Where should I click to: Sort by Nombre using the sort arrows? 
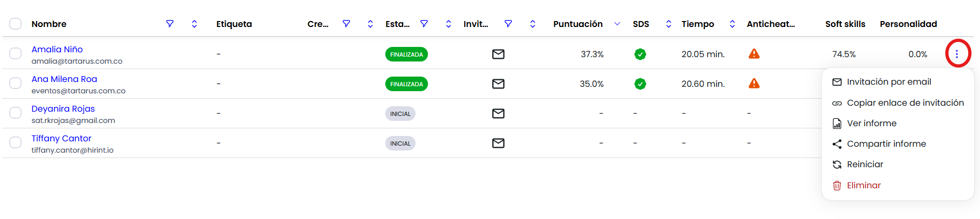[x=194, y=24]
